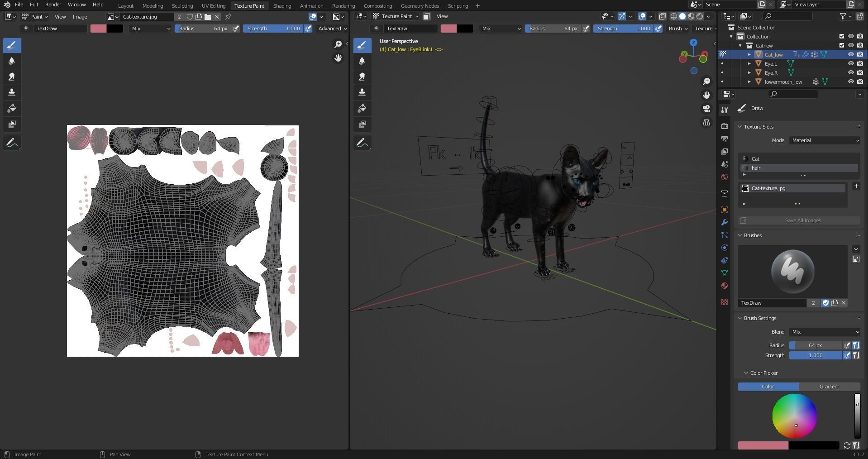Hide lowermouth_low object in viewport
The height and width of the screenshot is (459, 868).
(x=851, y=81)
